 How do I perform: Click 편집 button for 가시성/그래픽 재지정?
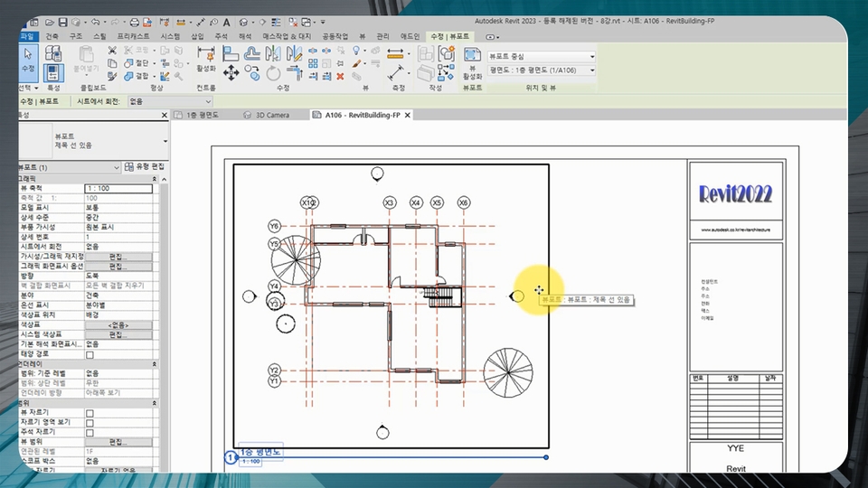[118, 257]
